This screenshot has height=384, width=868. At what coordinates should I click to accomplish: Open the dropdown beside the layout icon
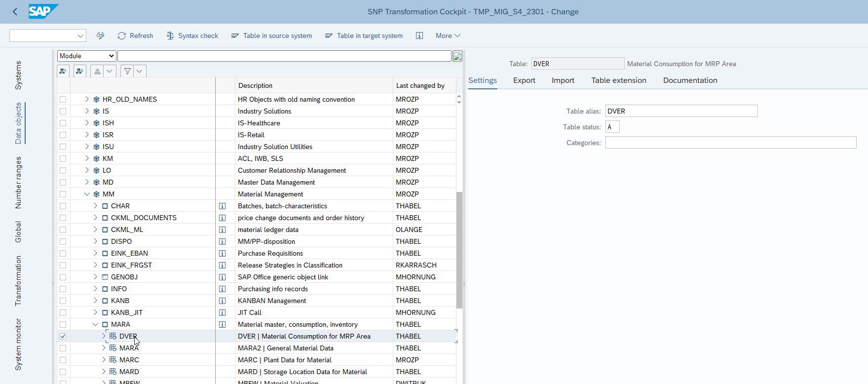[110, 71]
